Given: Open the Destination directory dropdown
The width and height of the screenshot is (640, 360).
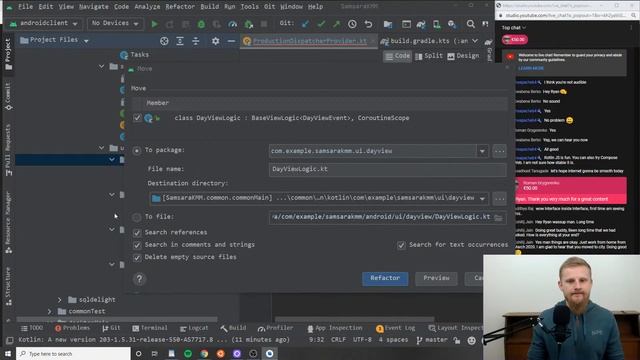Looking at the screenshot, I should [482, 199].
